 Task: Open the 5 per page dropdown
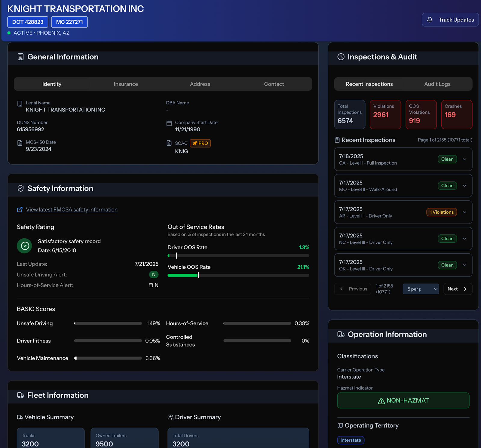421,289
